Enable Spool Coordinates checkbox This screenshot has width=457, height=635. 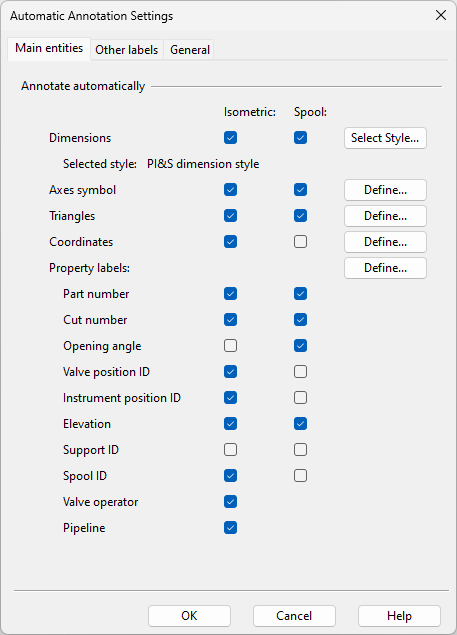coord(301,242)
